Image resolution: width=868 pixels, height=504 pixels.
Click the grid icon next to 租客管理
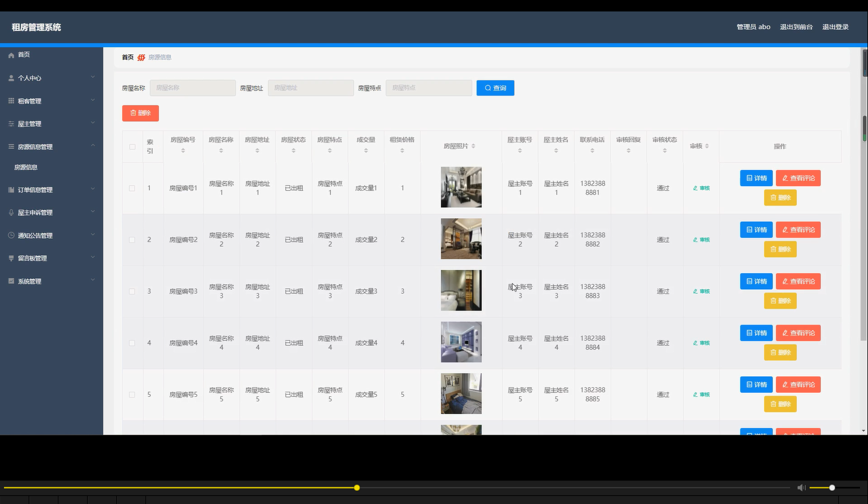tap(11, 101)
